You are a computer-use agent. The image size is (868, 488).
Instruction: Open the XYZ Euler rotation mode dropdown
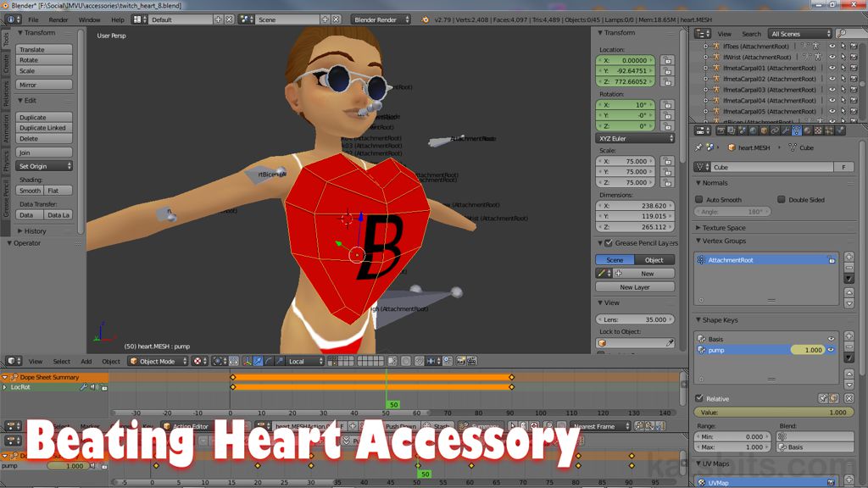point(635,138)
